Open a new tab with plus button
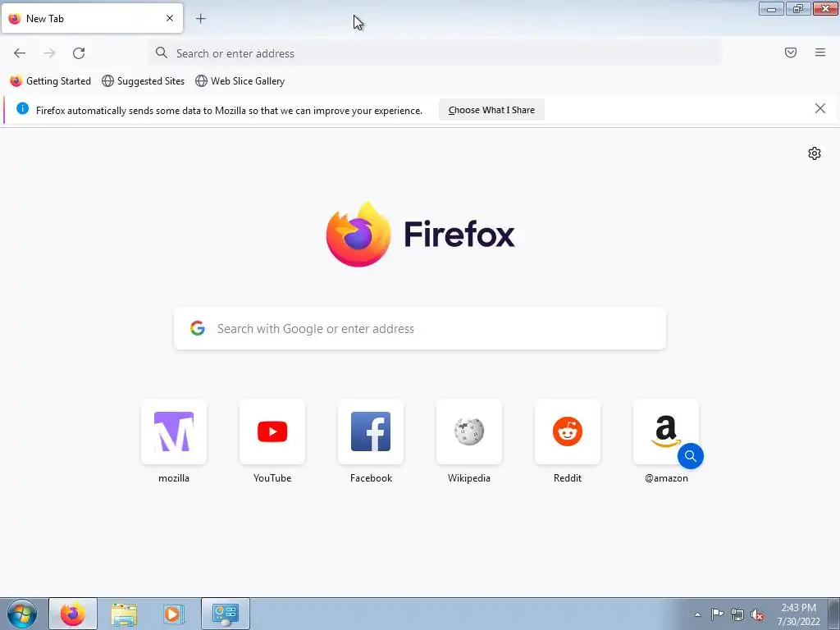Screen dimensions: 840x630 (200, 19)
